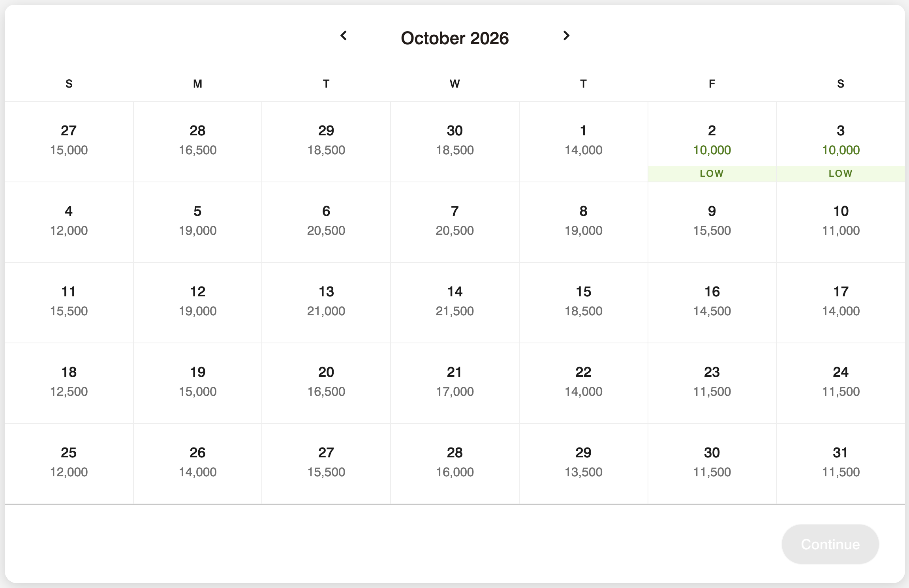Click the October 2026 month title
Screen dimensions: 909x588
[454, 38]
